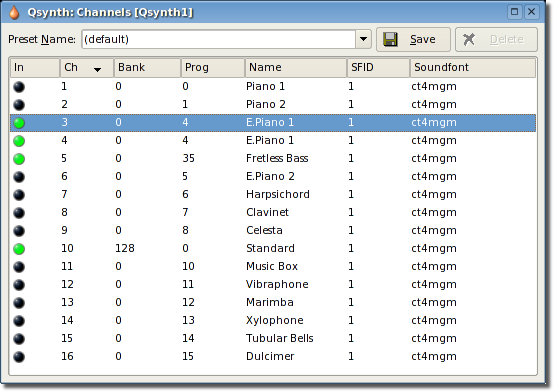Click the LED indicator for channel 6
Viewport: 554px width, 392px height.
coord(19,177)
